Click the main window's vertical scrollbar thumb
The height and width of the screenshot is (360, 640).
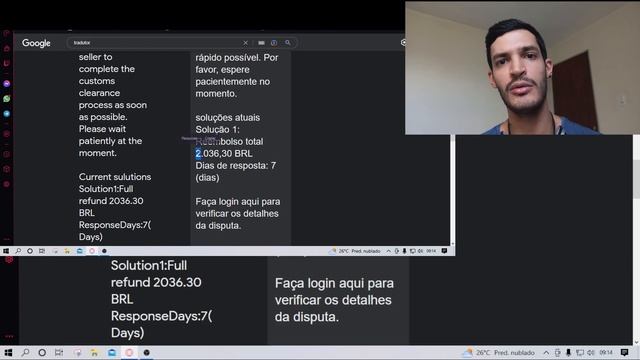636,180
